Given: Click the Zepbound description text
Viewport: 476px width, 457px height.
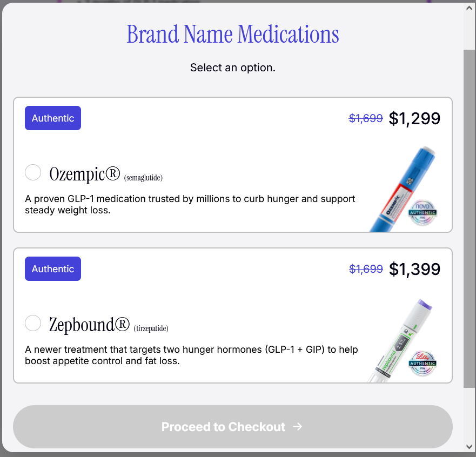Looking at the screenshot, I should click(191, 355).
